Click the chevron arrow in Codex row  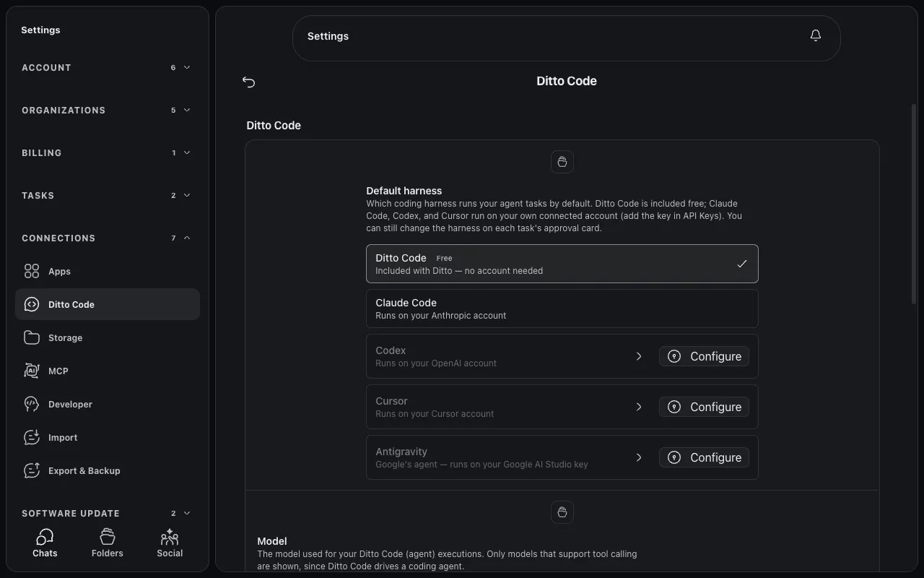pyautogui.click(x=639, y=356)
